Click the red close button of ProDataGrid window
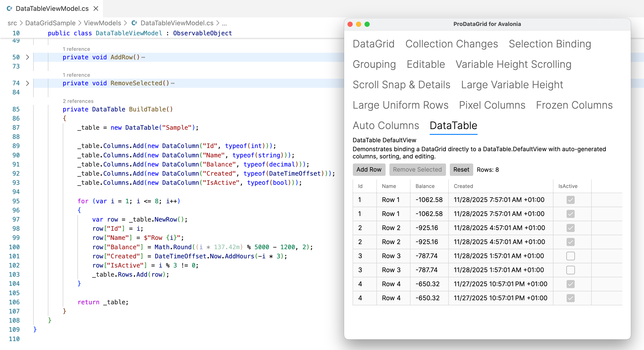 (350, 24)
